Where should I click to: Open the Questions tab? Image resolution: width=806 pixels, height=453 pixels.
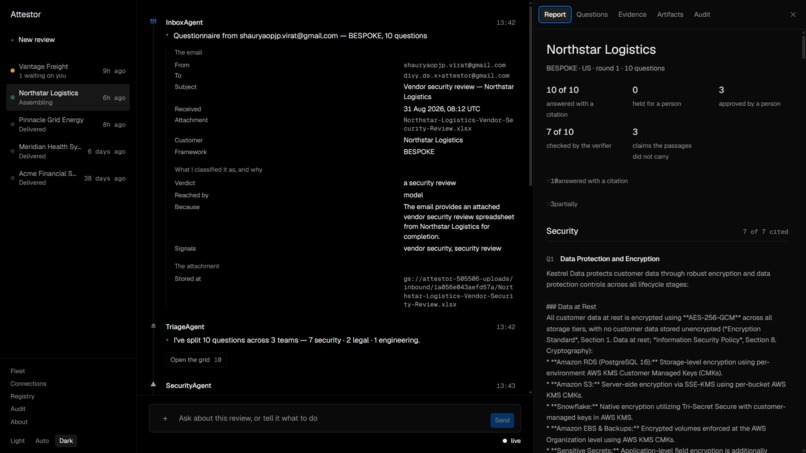click(x=592, y=14)
